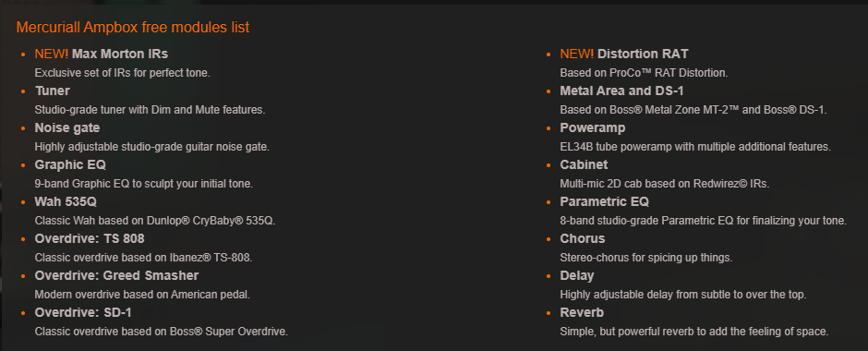Click the Mercuriall Ampbox free modules list heading

[x=133, y=27]
